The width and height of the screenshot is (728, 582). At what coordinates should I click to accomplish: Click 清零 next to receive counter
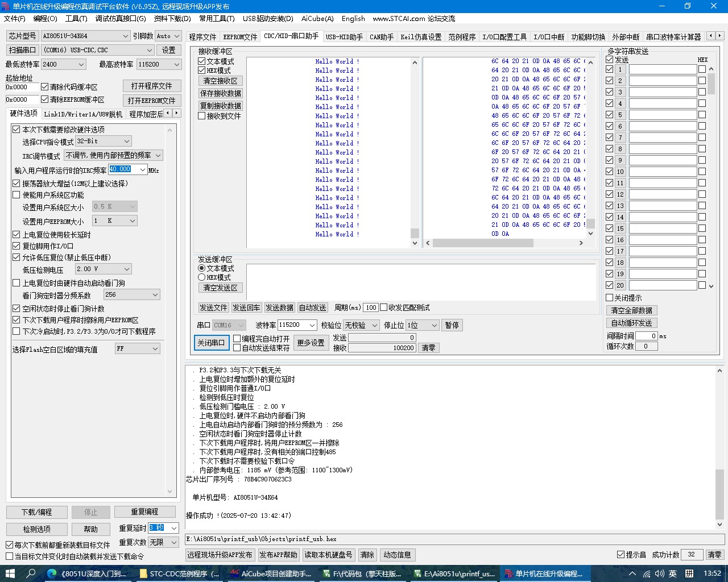pyautogui.click(x=428, y=348)
